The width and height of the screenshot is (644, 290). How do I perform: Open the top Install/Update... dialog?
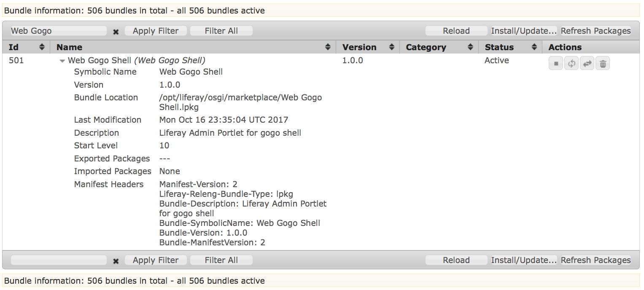(x=524, y=31)
